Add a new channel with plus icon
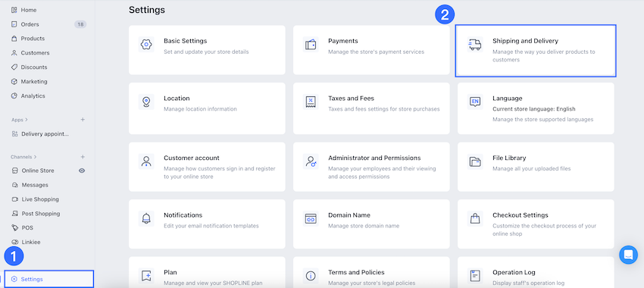The image size is (644, 288). coord(83,157)
